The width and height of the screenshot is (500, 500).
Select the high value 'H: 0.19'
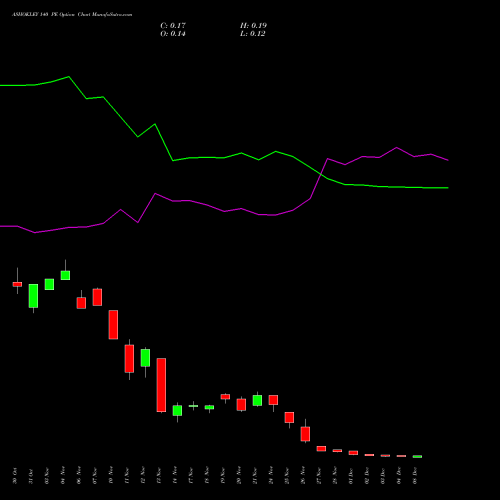coord(253,26)
